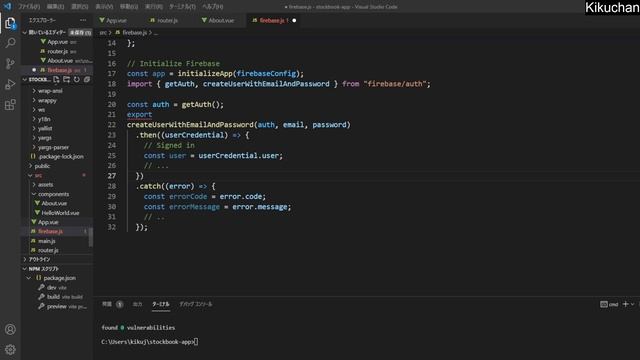Open the ファイル (File) menu

click(x=29, y=7)
